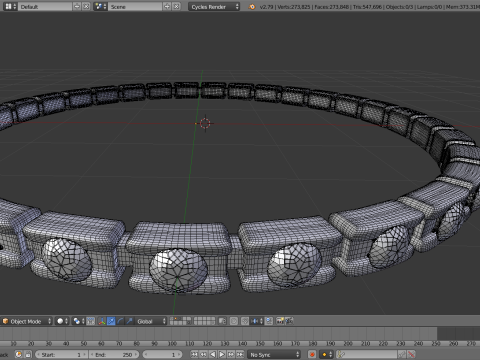The width and height of the screenshot is (480, 360).
Task: Add a new screen layout next to Default
Action: click(77, 6)
